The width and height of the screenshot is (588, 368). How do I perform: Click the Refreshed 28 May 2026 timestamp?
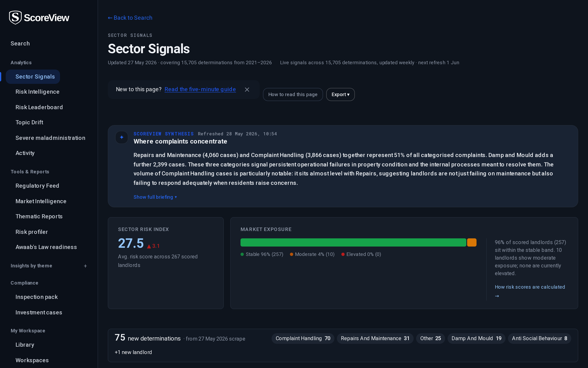(237, 134)
